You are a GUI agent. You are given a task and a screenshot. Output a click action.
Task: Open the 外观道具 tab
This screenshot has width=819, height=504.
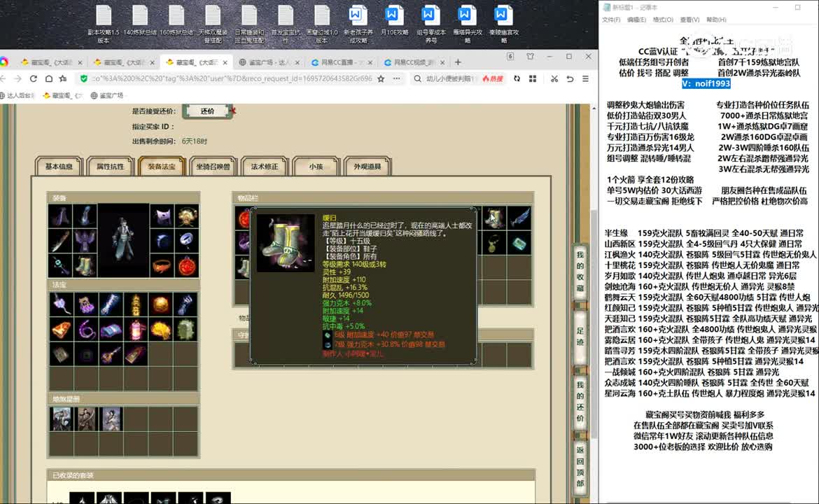point(367,167)
